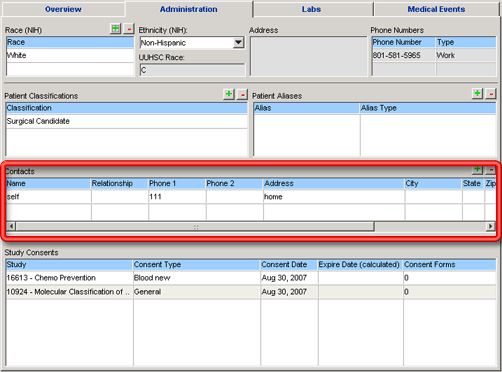Screen dimensions: 502x372
Task: Open the Ethnicity (NIH) dropdown
Action: (238, 43)
